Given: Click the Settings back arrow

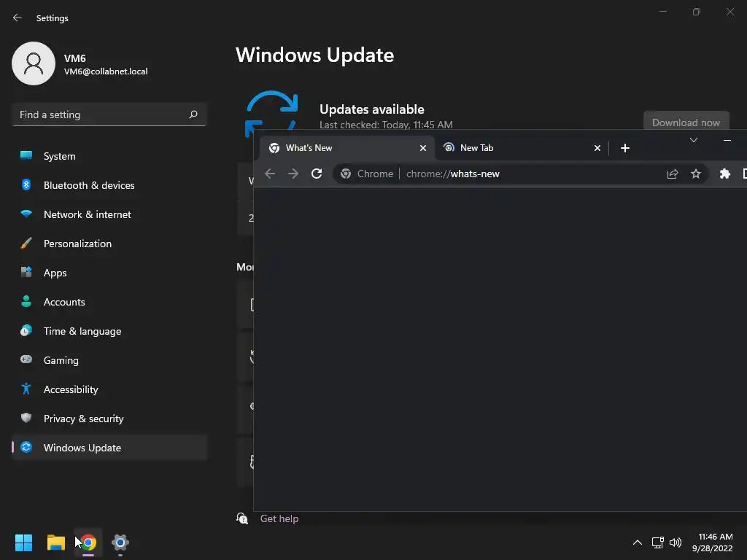Looking at the screenshot, I should pyautogui.click(x=18, y=17).
